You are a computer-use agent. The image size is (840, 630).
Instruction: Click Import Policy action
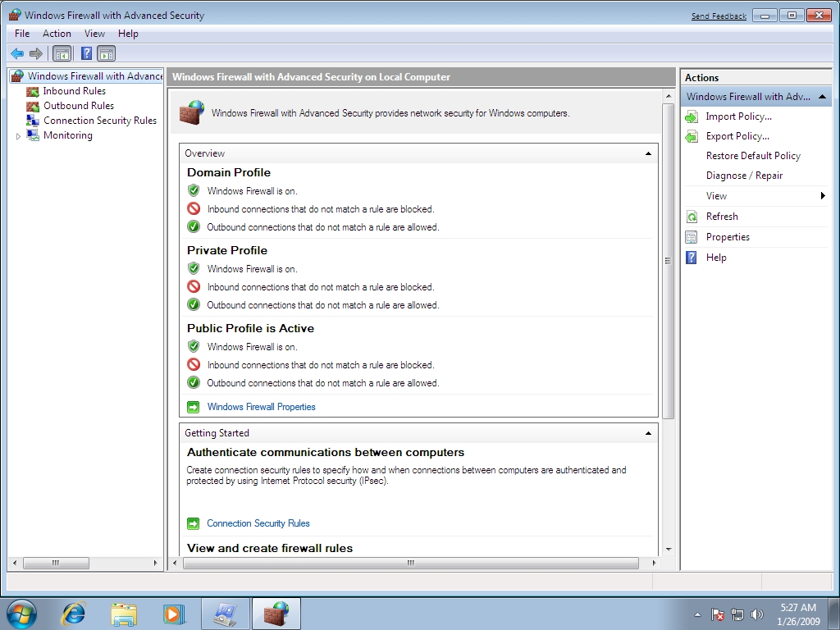738,116
